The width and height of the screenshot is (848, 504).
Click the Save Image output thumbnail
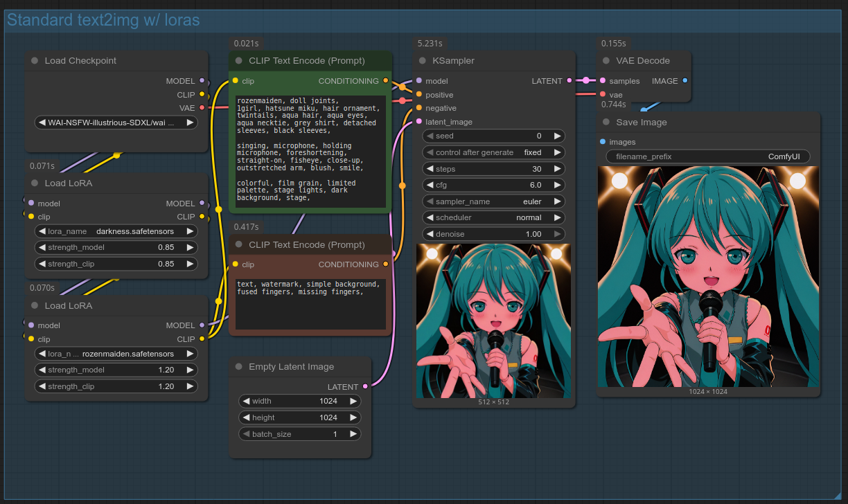[707, 277]
